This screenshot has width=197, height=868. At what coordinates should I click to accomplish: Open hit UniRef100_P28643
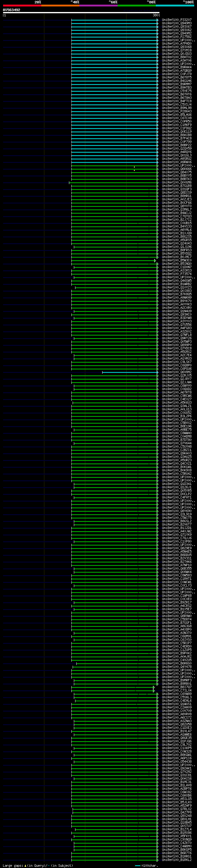(177, 111)
